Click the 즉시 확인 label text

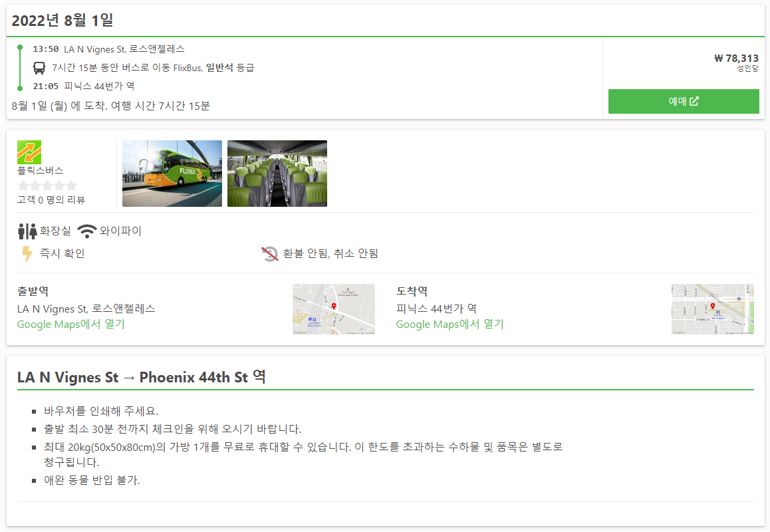point(63,253)
